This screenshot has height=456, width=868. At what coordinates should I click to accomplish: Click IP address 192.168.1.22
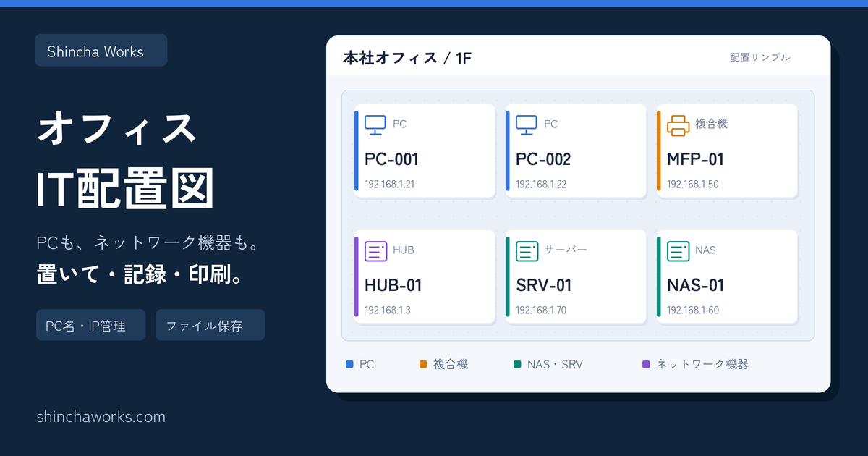[541, 185]
